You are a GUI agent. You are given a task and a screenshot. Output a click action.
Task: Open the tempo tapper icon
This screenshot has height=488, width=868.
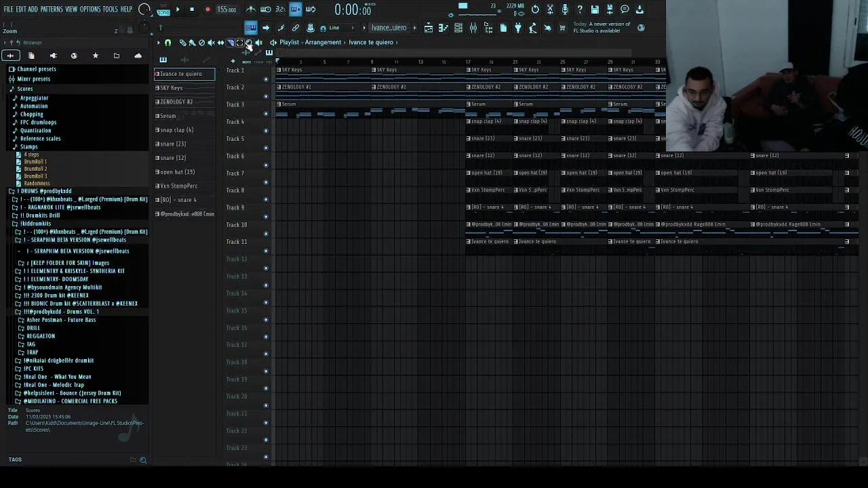click(533, 28)
